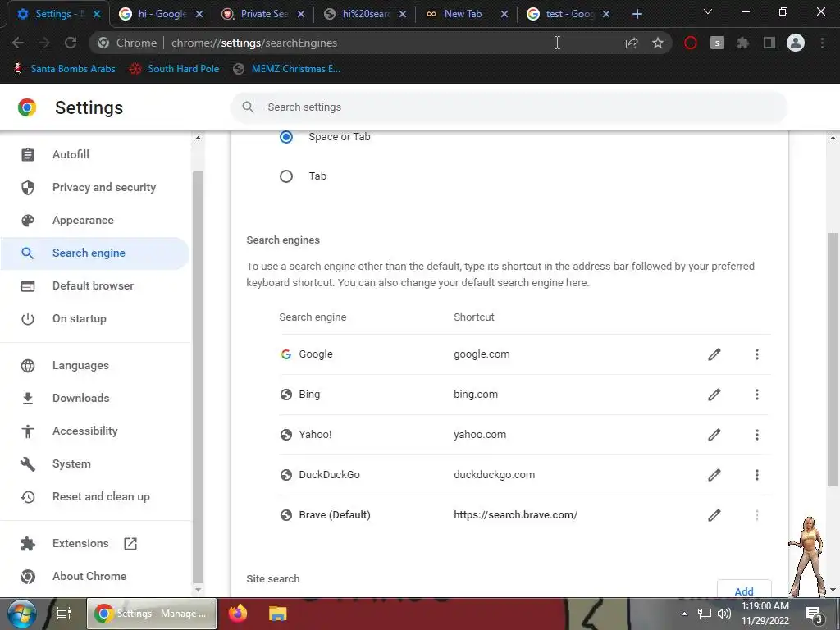Add a new site search

(743, 591)
